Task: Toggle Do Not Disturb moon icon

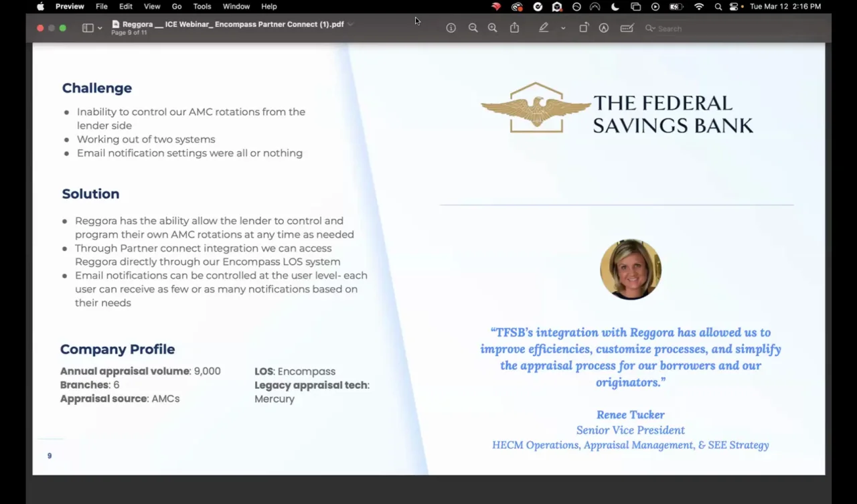Action: click(615, 7)
